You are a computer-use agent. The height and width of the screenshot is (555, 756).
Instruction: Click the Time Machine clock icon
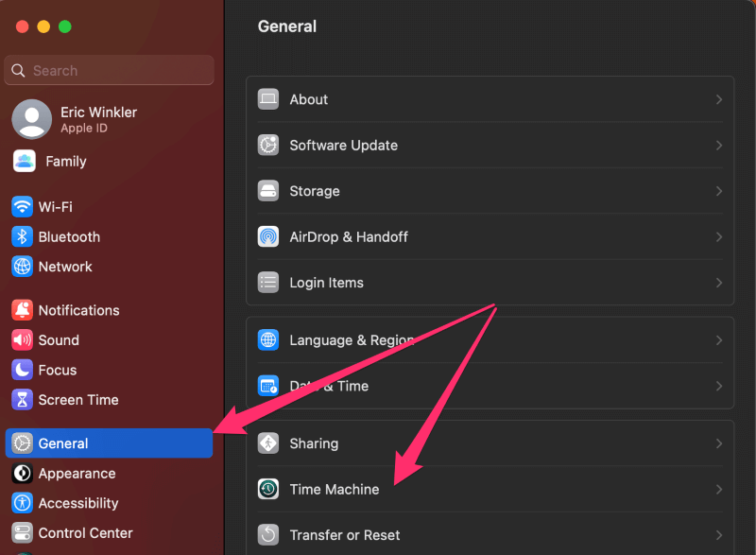268,489
